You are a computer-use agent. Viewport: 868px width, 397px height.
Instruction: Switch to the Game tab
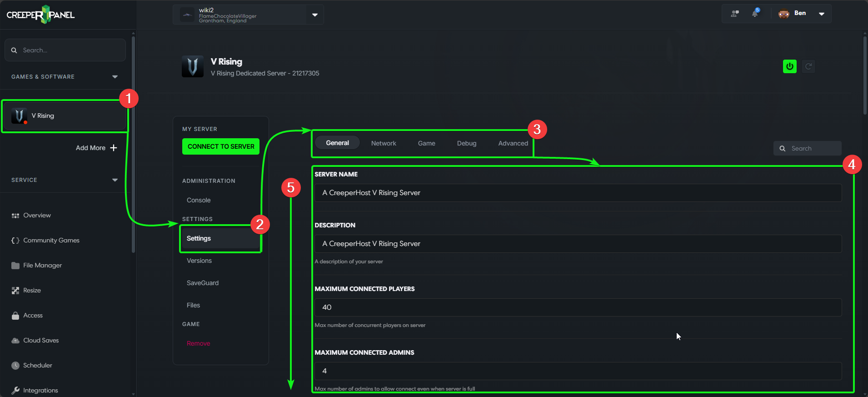click(x=427, y=143)
